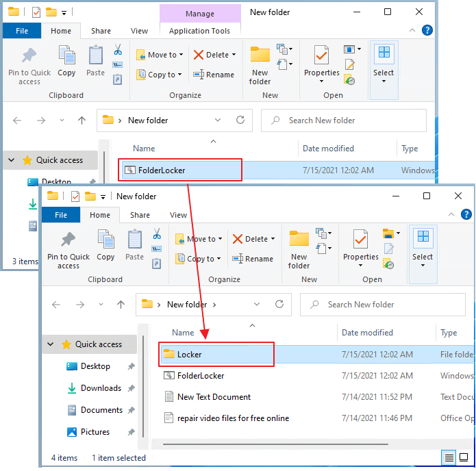
Task: Collapse Quick access tree in front window
Action: pos(51,344)
